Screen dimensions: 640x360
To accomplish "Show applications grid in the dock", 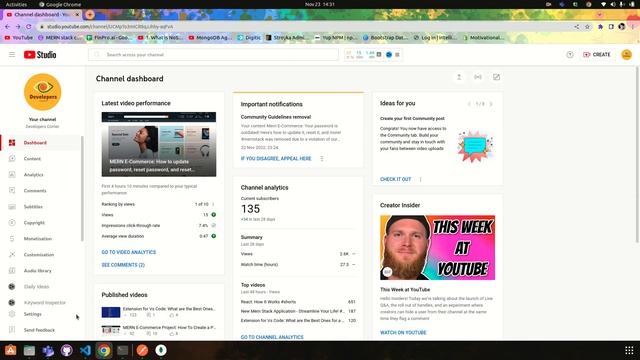I will tap(629, 350).
